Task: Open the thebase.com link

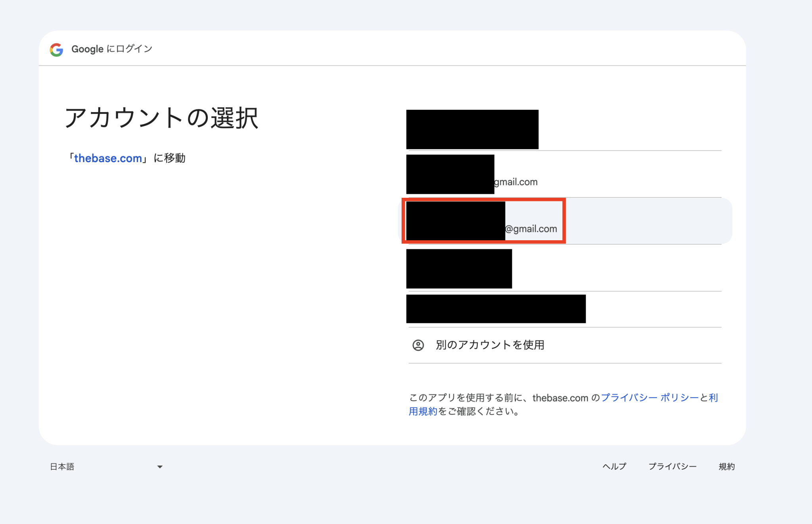Action: point(108,158)
